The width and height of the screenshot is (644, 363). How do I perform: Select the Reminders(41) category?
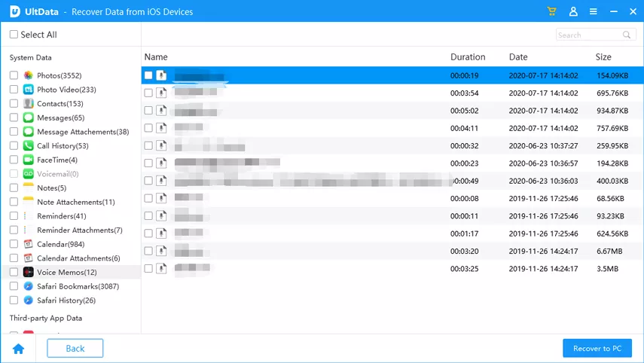[62, 216]
